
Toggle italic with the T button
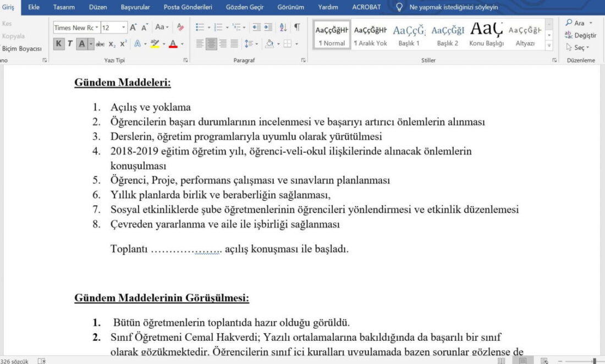click(70, 43)
